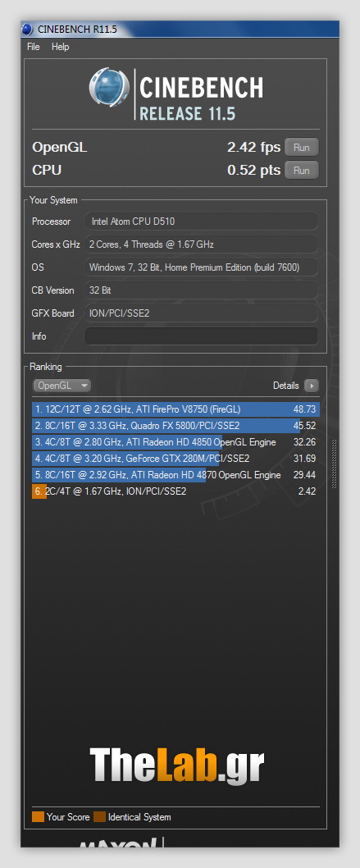Image resolution: width=360 pixels, height=868 pixels.
Task: Click the Info text field
Action: tap(201, 336)
